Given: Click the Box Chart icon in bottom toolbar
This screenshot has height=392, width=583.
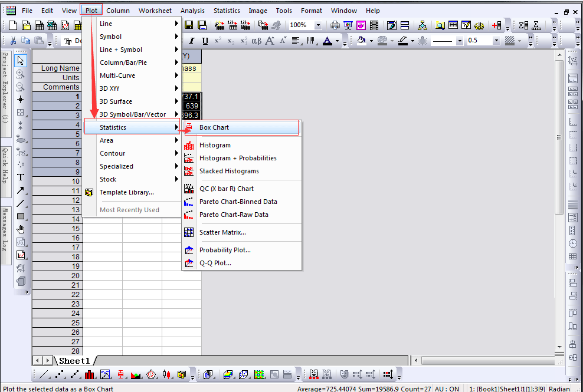Looking at the screenshot, I should (x=120, y=374).
